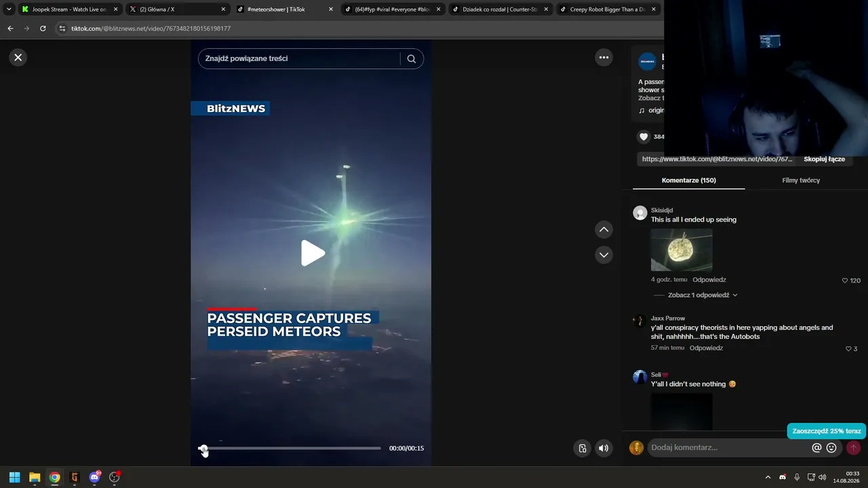868x488 pixels.
Task: Close the TikTok video viewer with X
Action: [18, 58]
